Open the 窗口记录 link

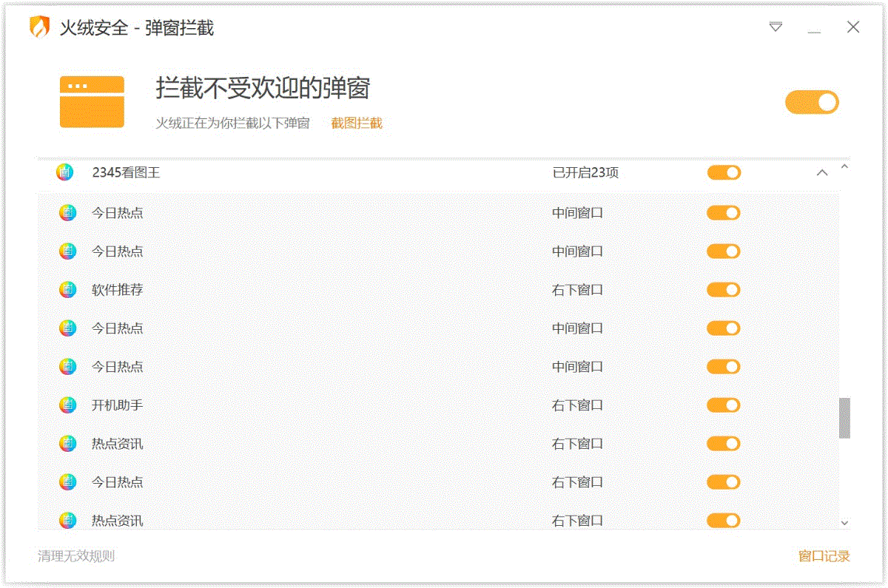click(824, 556)
